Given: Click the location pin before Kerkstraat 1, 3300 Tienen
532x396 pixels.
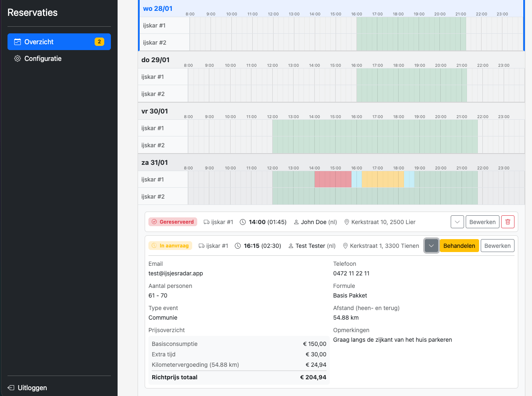Looking at the screenshot, I should pos(345,246).
